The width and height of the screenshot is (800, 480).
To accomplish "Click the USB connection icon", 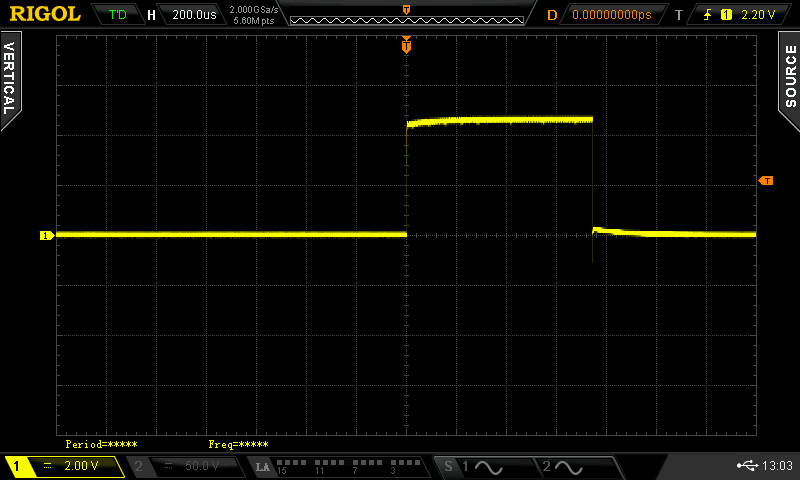I will (x=747, y=466).
